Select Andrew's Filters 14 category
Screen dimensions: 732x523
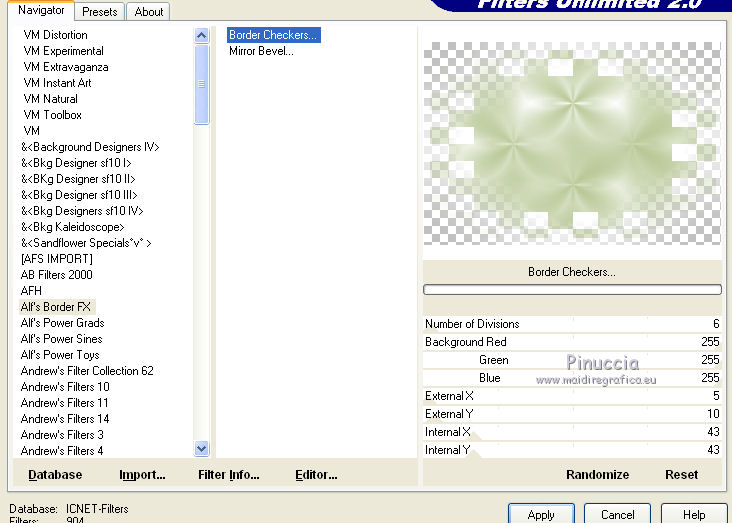coord(65,418)
